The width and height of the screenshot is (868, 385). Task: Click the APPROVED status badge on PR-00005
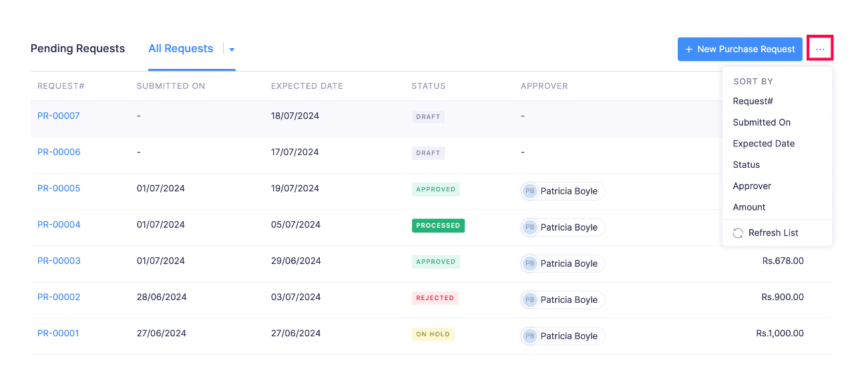435,189
